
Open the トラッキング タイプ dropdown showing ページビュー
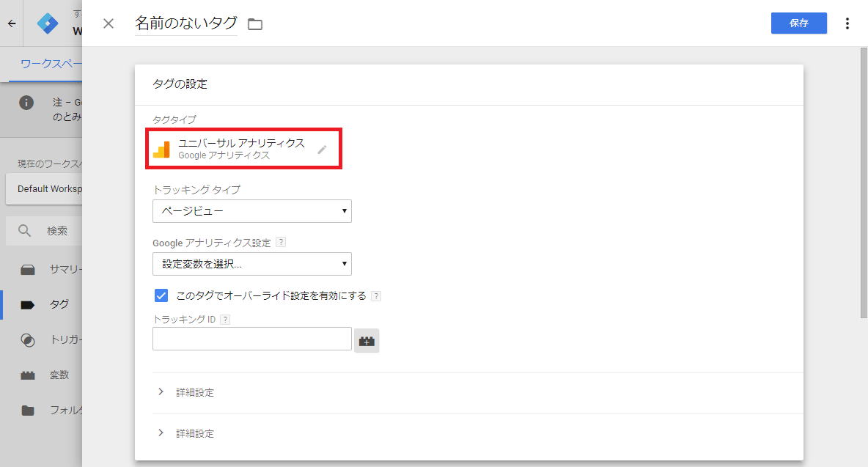click(x=252, y=211)
